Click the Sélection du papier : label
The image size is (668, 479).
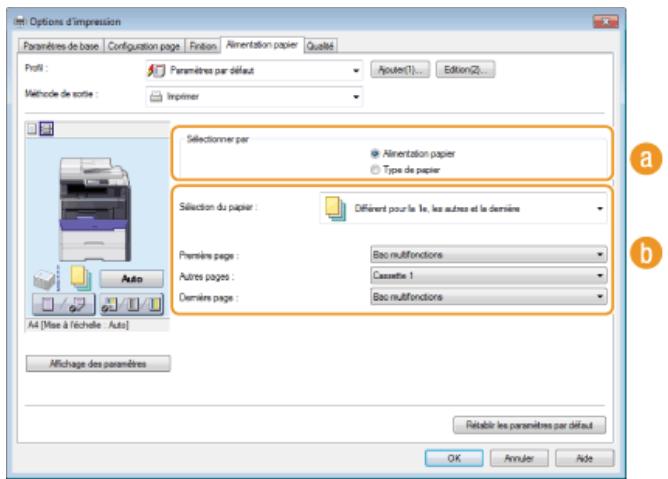(218, 207)
